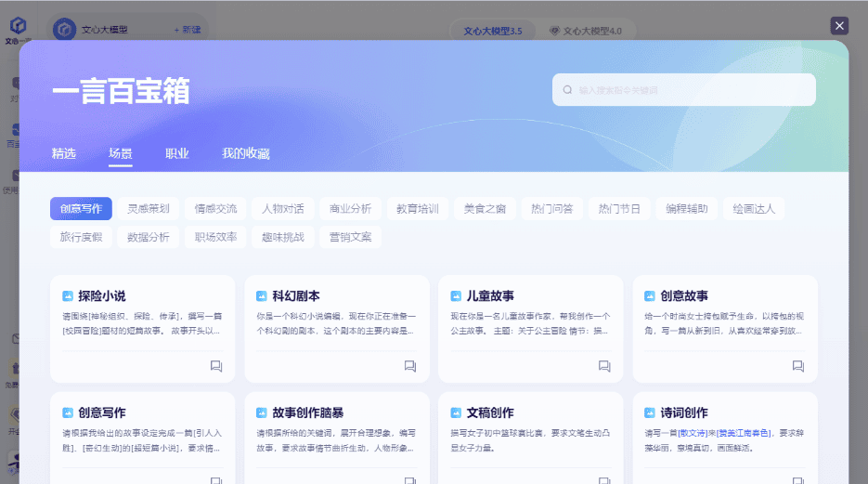The height and width of the screenshot is (484, 868).
Task: Click the 故事创作脑暴 card title
Action: coord(308,412)
